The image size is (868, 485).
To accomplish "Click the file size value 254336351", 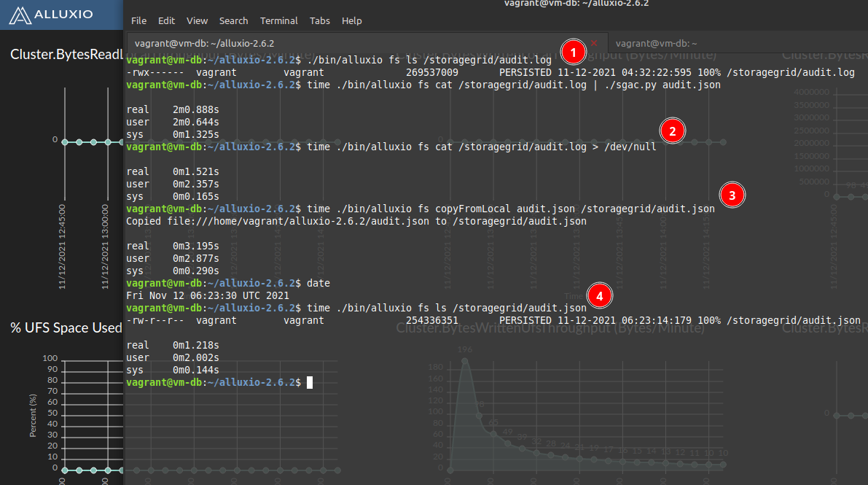I will tap(431, 320).
